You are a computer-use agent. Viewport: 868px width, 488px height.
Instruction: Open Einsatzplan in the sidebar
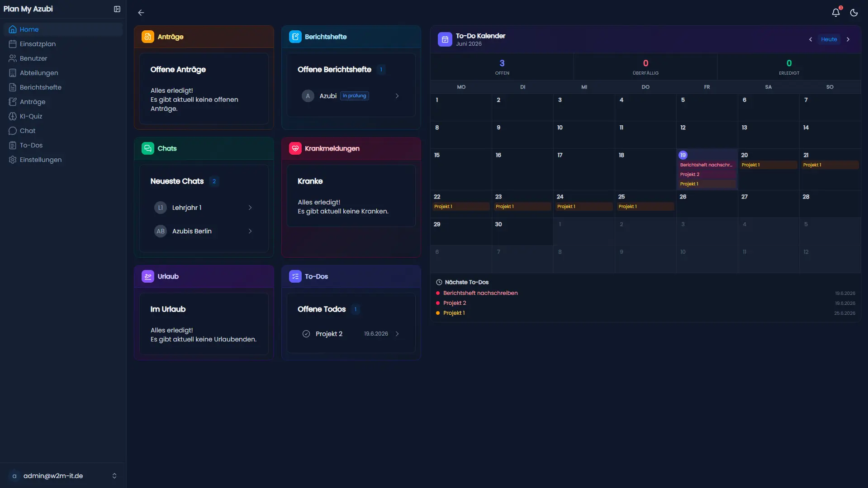[x=63, y=44]
